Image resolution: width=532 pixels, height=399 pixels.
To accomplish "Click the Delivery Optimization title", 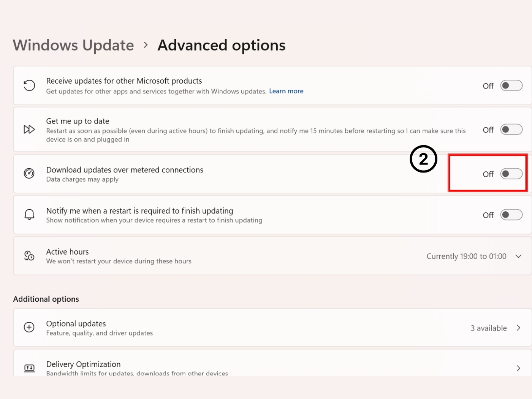I will pyautogui.click(x=83, y=364).
